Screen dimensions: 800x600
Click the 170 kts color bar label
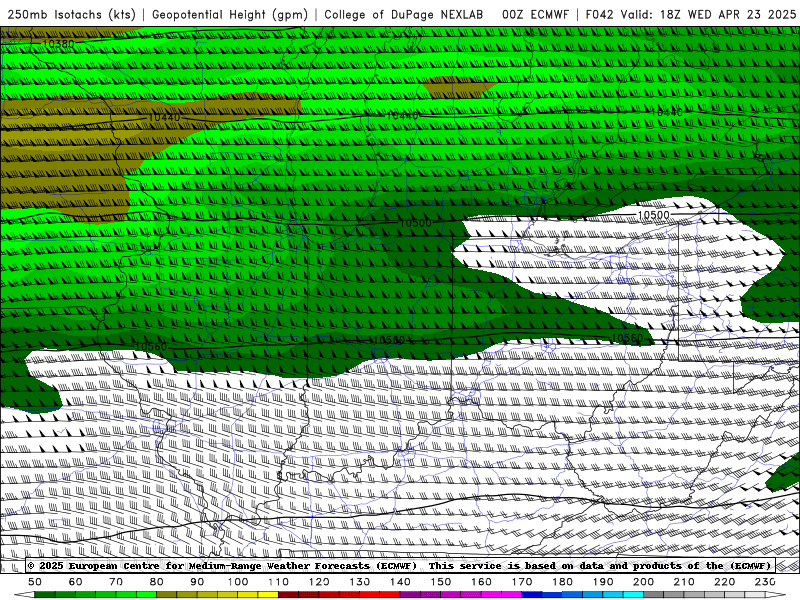(x=522, y=582)
